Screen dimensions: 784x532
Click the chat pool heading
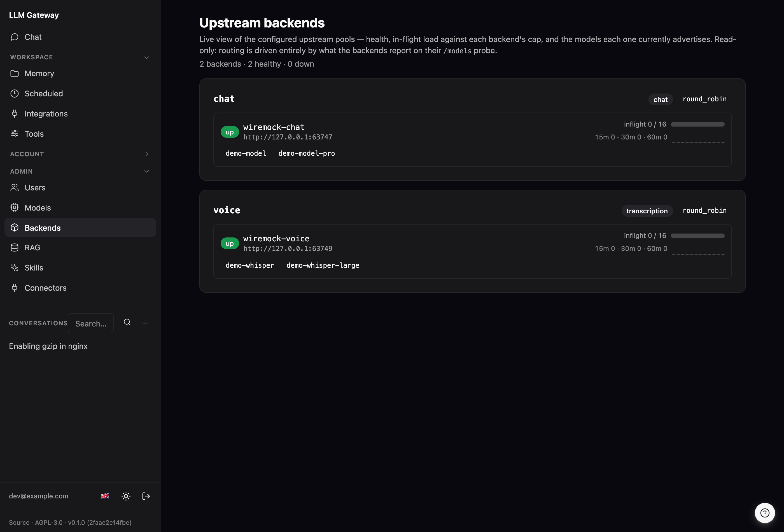click(224, 99)
